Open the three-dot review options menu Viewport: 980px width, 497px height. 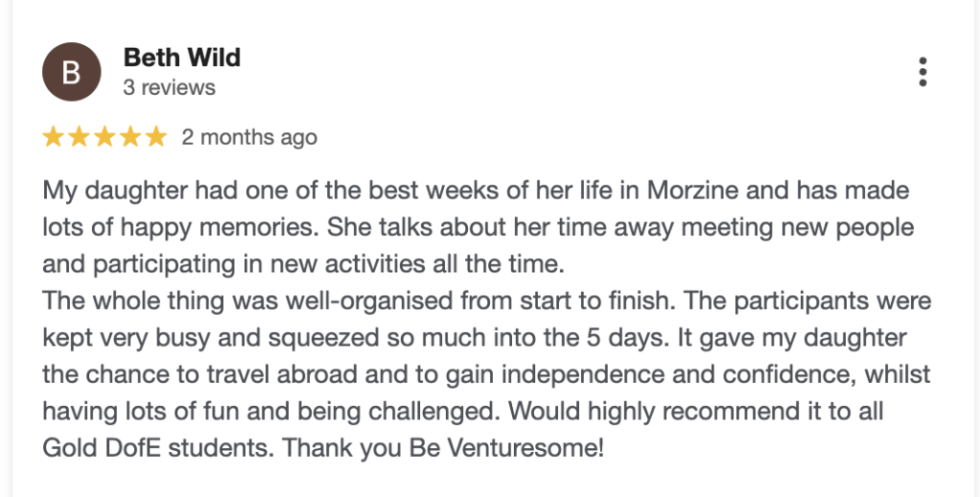923,72
